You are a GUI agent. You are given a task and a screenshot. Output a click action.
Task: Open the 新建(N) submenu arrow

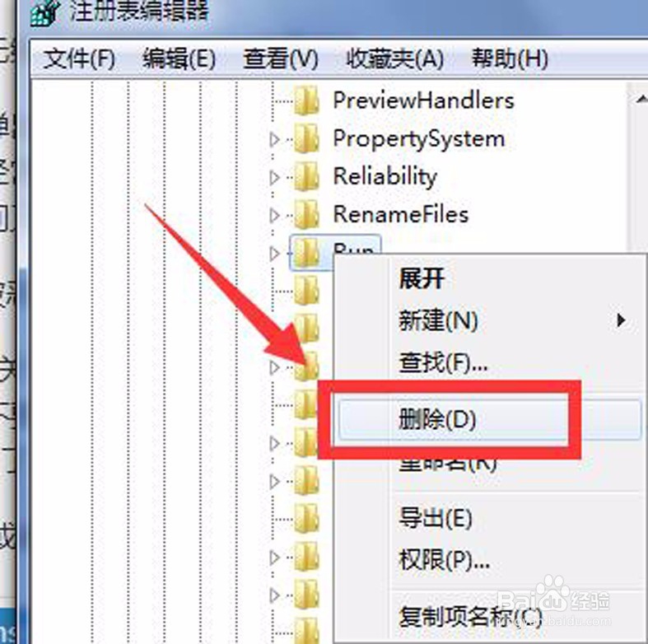coord(620,320)
